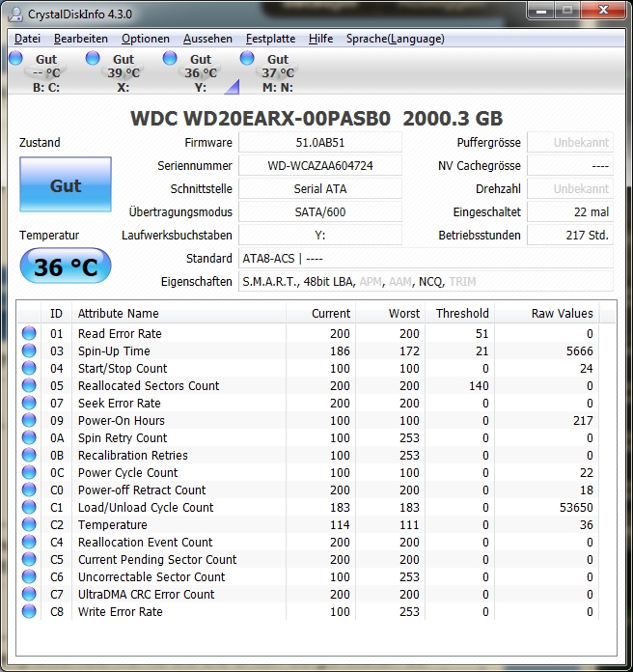633x672 pixels.
Task: Click the 36 °C temperature indicator
Action: coord(66,266)
